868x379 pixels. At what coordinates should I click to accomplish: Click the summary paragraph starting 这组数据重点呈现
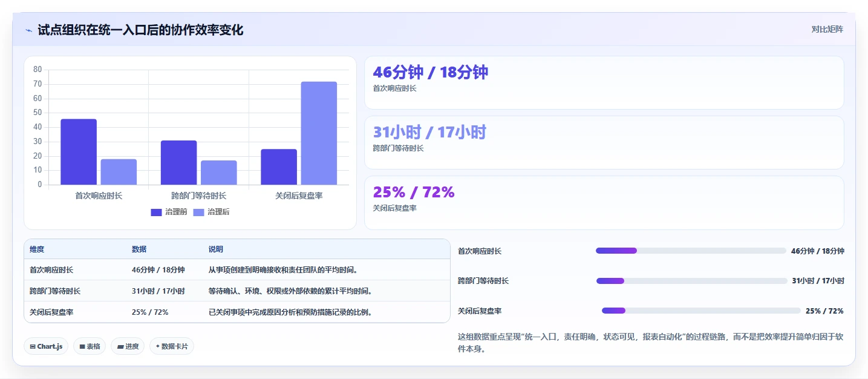point(651,343)
